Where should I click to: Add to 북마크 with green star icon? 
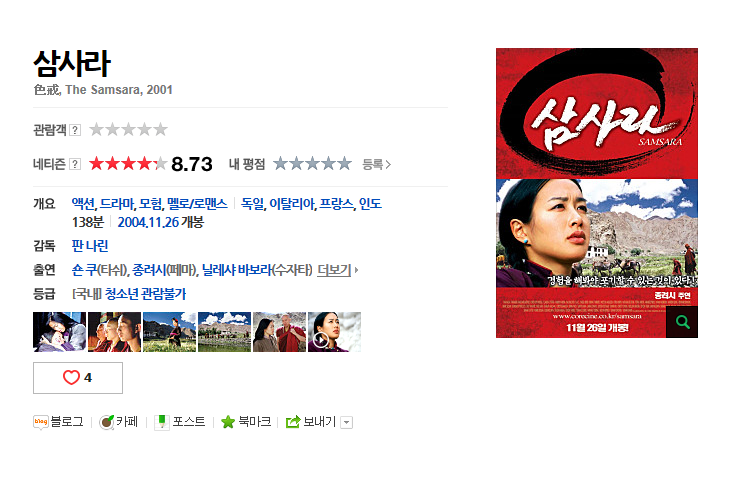(228, 422)
